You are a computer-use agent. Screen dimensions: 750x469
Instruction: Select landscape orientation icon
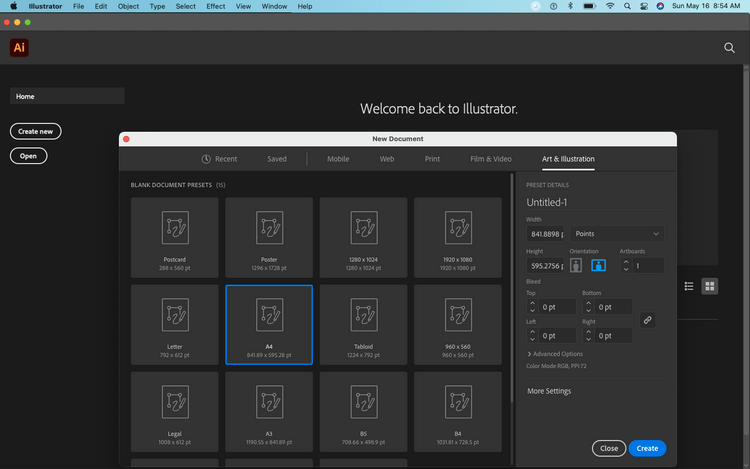point(599,265)
